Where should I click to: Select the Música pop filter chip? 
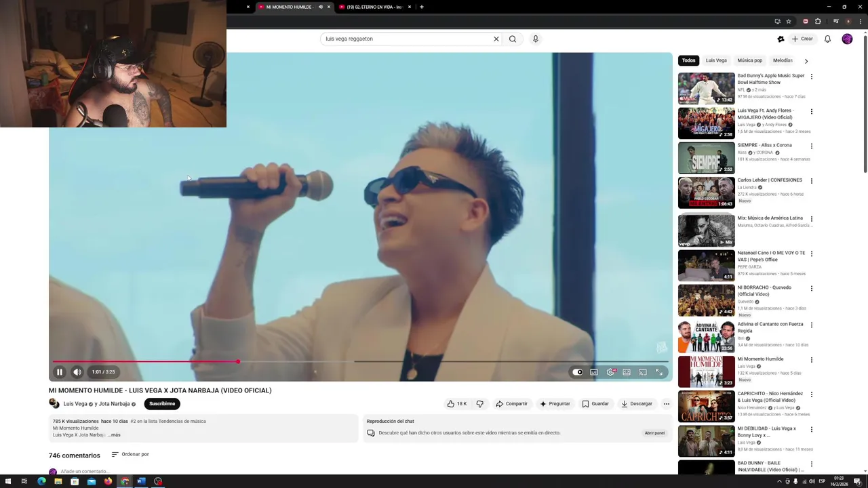pos(750,60)
